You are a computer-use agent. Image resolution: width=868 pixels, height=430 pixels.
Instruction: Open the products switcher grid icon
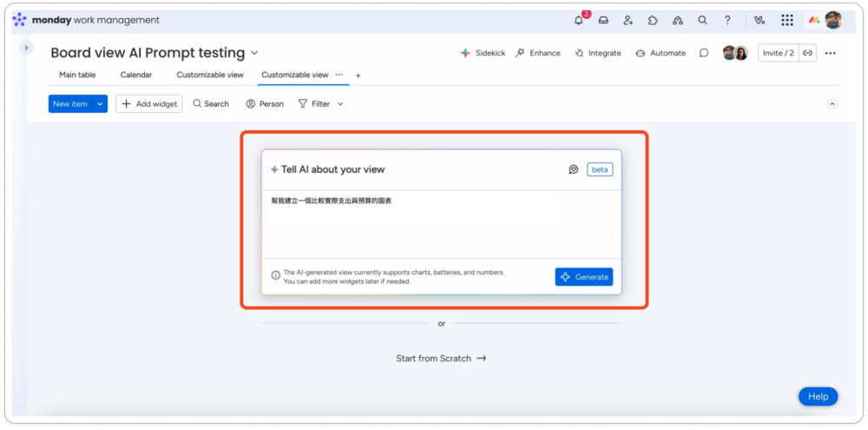click(x=786, y=20)
